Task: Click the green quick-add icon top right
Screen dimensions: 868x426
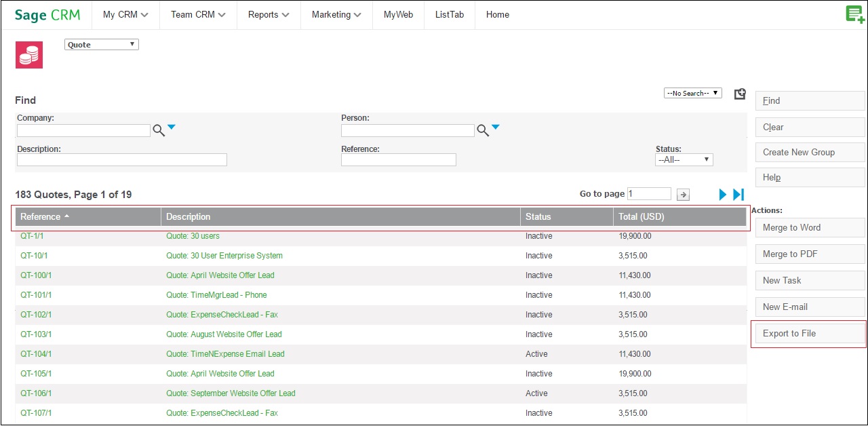Action: point(854,14)
